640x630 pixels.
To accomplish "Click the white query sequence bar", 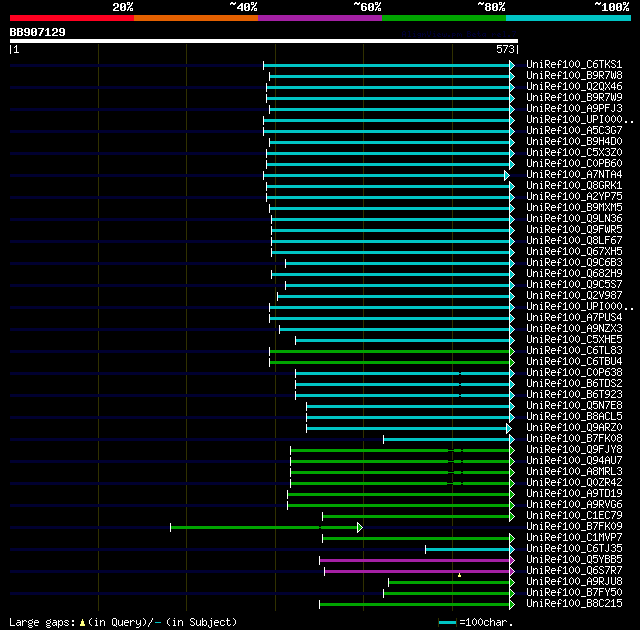I will (x=264, y=41).
